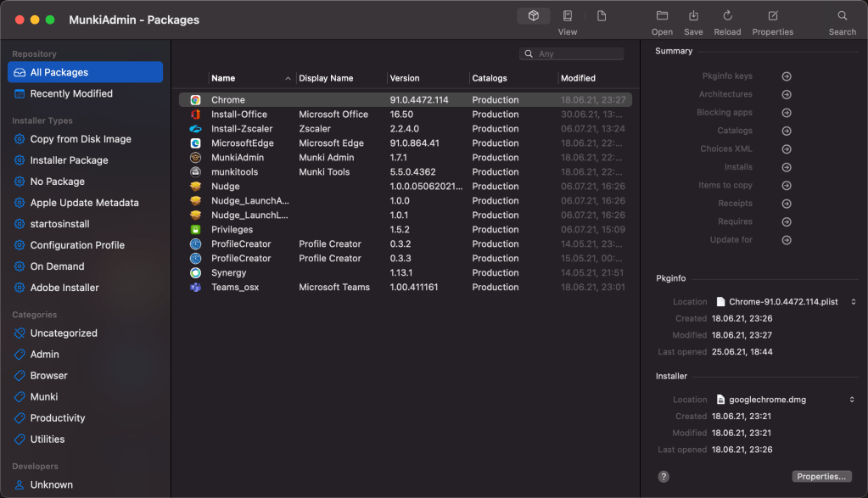Screen dimensions: 868x498
Task: Click the magnifier Search icon in the toolbar
Action: [x=841, y=15]
